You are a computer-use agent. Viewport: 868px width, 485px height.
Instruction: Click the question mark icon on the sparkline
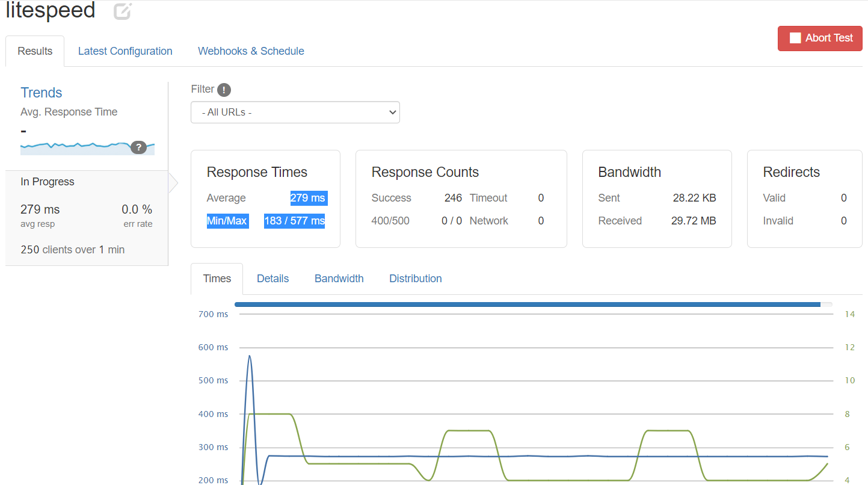point(139,147)
